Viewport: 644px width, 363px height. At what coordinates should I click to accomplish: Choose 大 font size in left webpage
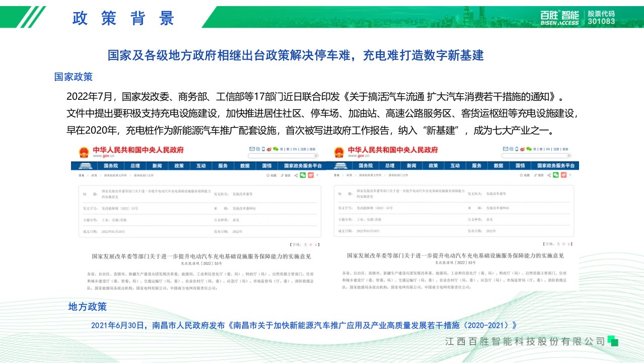(305, 245)
